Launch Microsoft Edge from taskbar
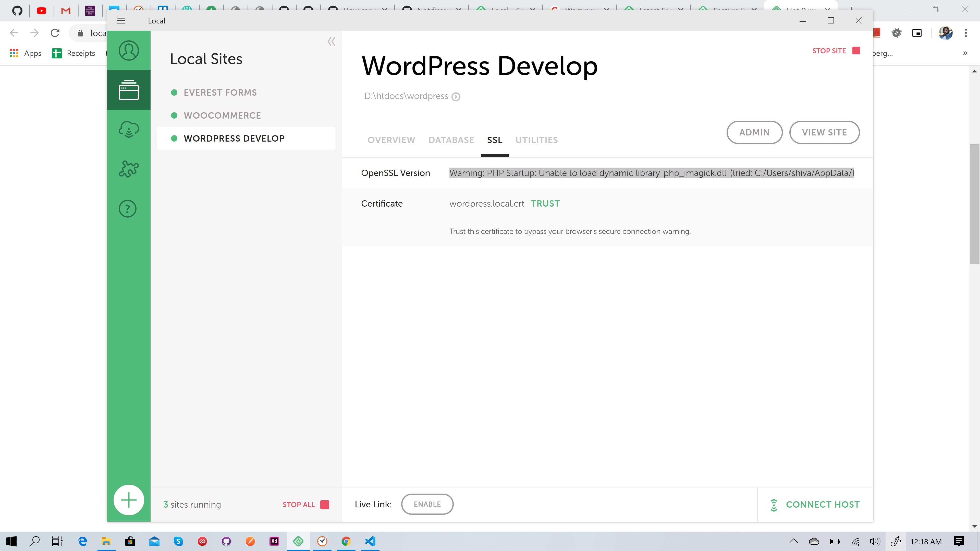The width and height of the screenshot is (980, 551). coord(82,541)
